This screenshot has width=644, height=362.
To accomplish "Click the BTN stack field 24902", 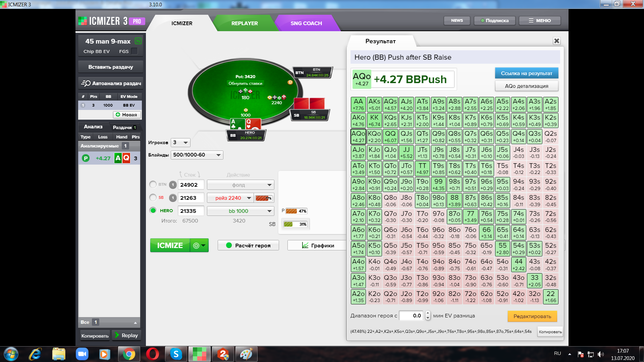I will click(191, 185).
